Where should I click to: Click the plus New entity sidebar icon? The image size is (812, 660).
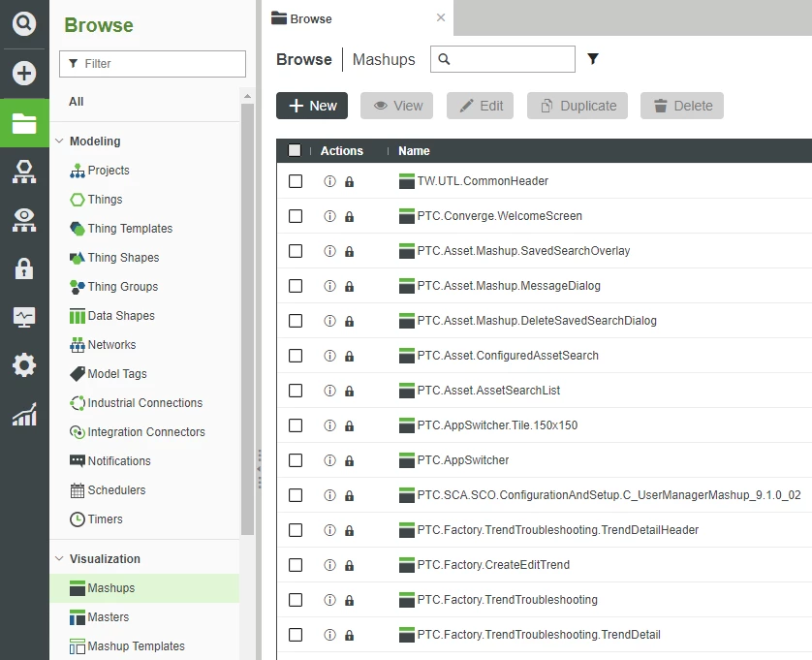click(x=24, y=73)
